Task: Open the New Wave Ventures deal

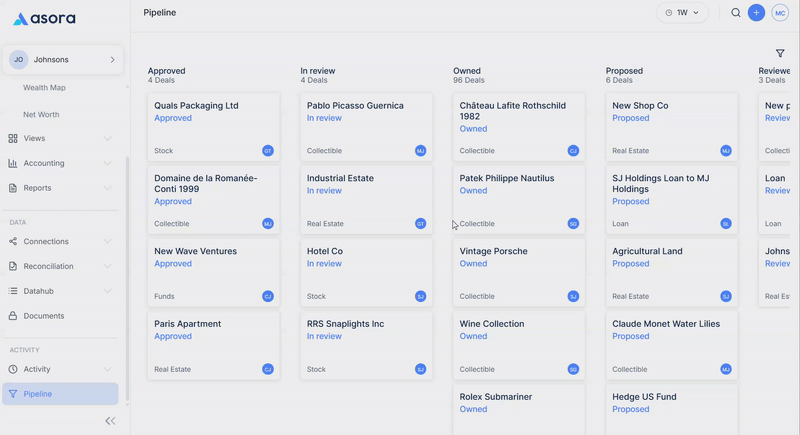Action: pos(213,273)
